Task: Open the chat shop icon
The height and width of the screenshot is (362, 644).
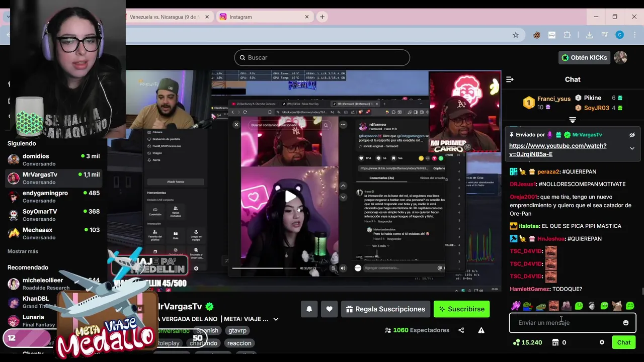Action: click(555, 342)
